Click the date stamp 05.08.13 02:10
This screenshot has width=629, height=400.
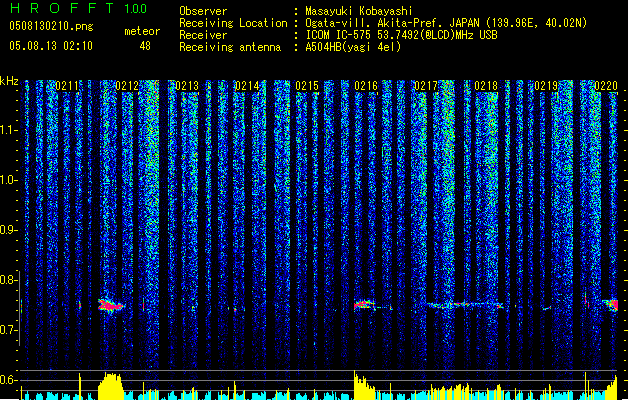pyautogui.click(x=51, y=46)
